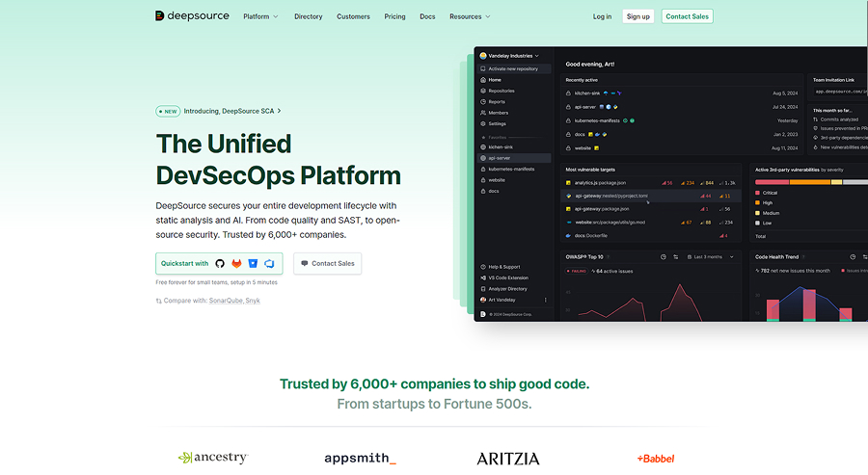Click the header Contact Sales button
Viewport: 868px width, 475px height.
(687, 16)
